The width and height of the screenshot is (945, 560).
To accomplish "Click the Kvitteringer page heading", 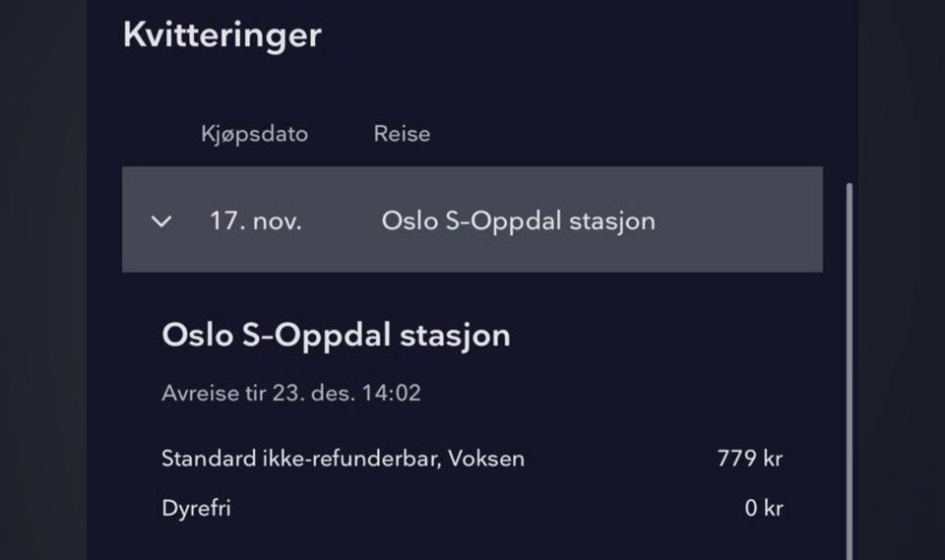I will point(221,35).
